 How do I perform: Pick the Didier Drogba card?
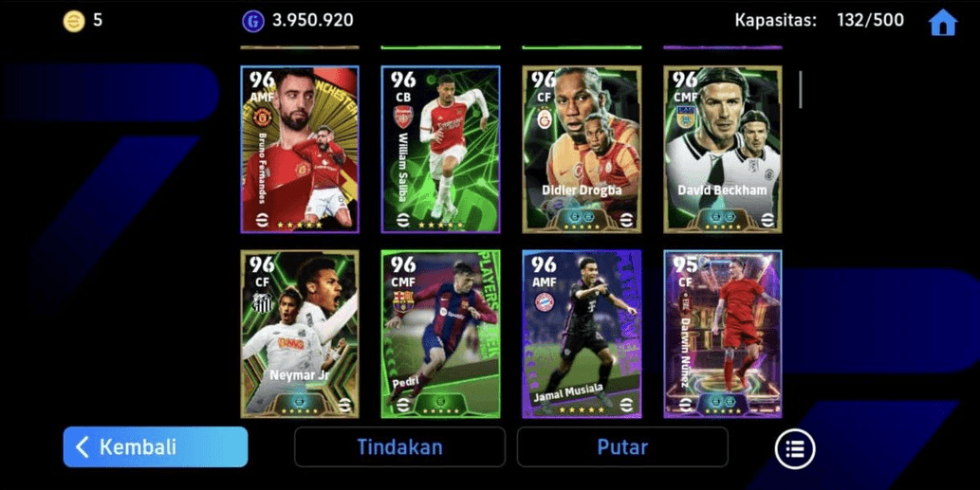(x=582, y=150)
